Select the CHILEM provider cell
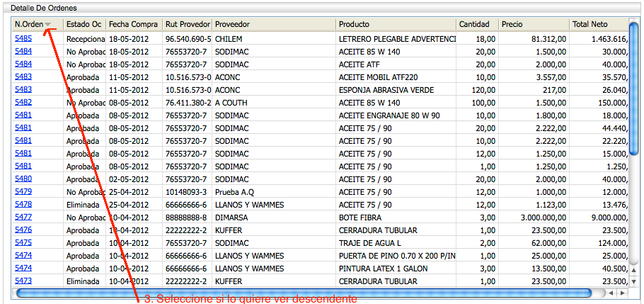The width and height of the screenshot is (644, 304). (274, 39)
